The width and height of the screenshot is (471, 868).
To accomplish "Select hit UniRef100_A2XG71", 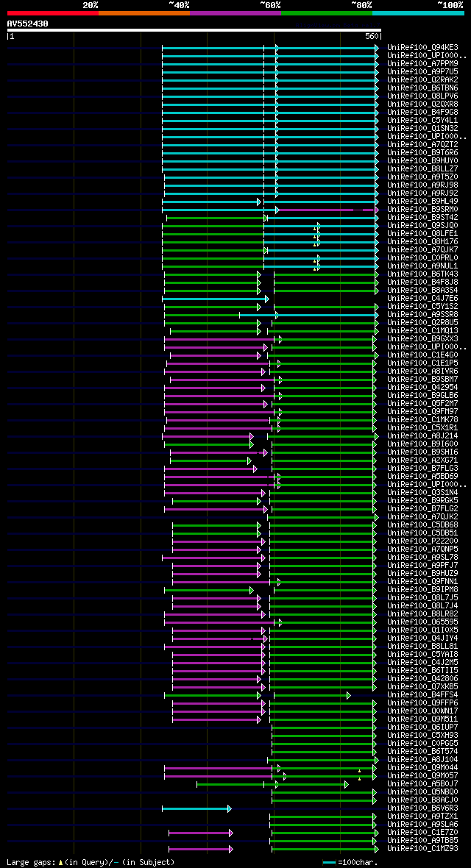I will coord(422,460).
